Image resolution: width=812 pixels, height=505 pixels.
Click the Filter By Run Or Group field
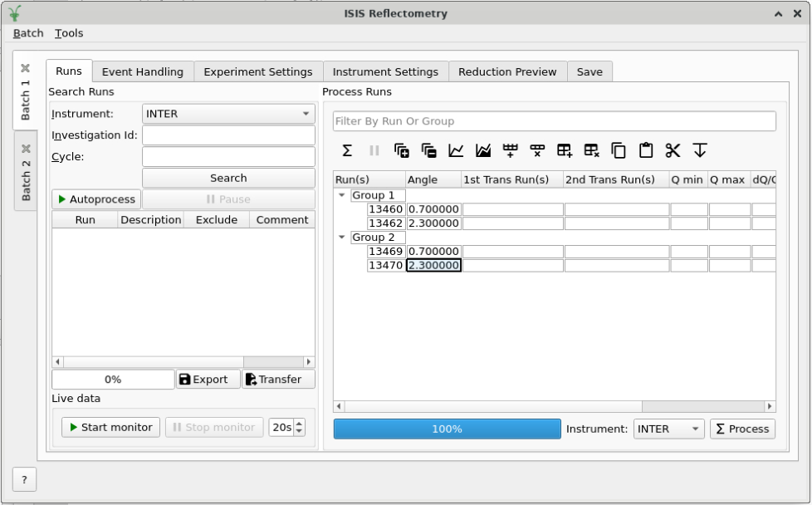pyautogui.click(x=554, y=121)
